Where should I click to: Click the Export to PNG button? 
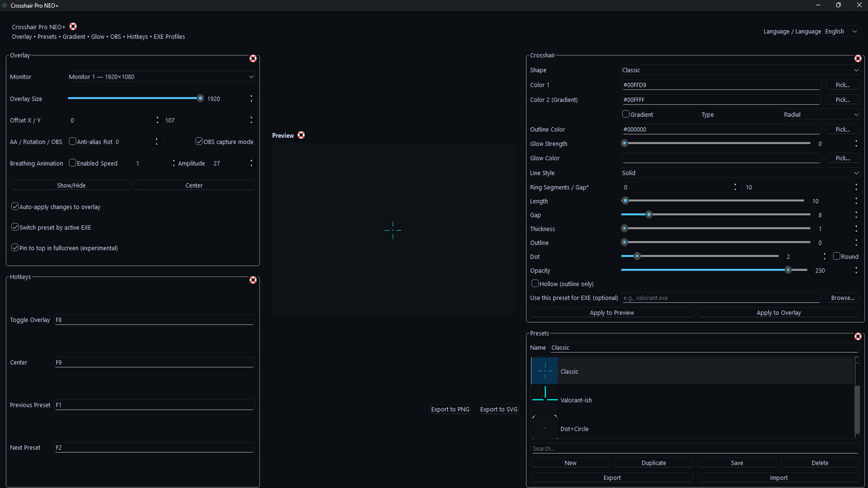450,409
